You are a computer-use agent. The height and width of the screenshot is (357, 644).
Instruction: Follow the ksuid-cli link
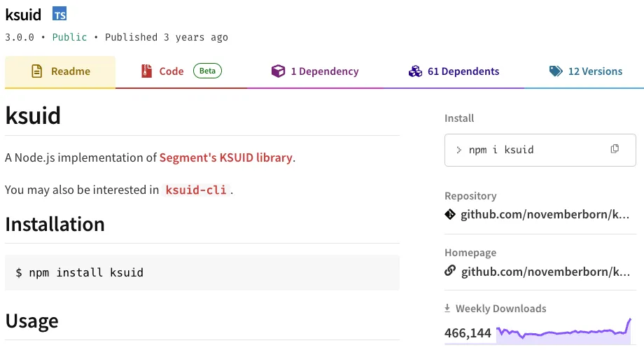pyautogui.click(x=196, y=190)
